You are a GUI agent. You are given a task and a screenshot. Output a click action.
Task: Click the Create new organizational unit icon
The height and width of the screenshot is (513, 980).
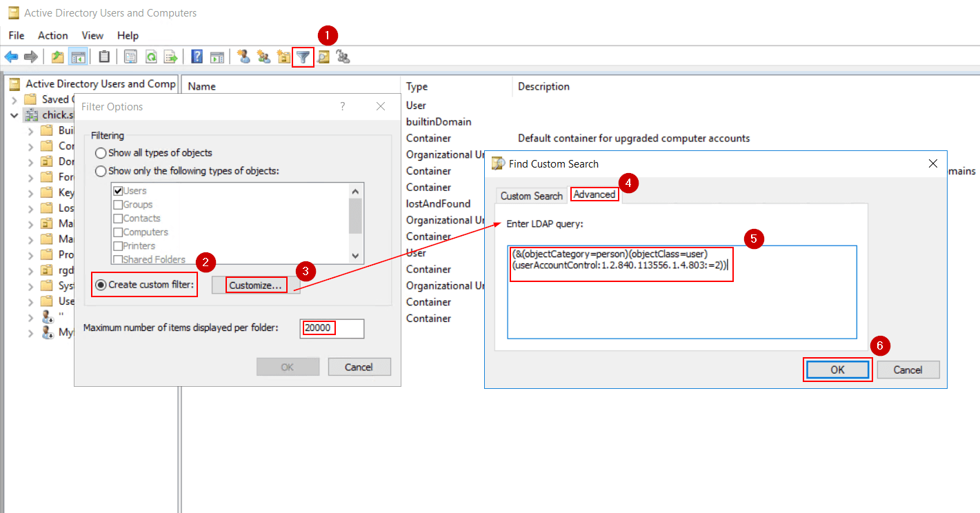coord(283,56)
